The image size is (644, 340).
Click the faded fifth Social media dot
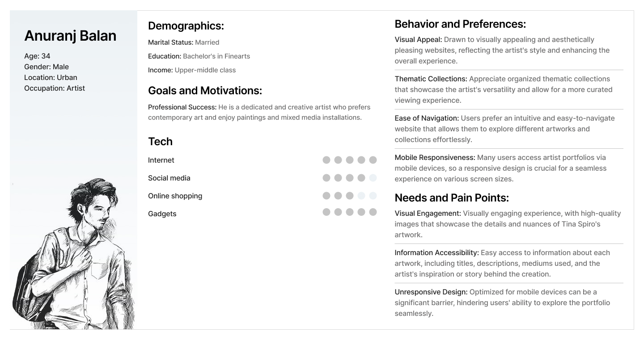(x=373, y=178)
